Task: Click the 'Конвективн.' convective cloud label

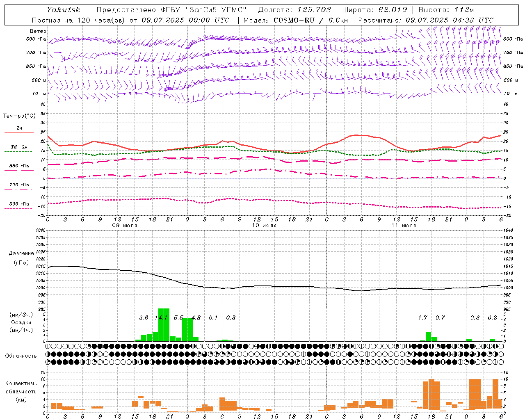Action: (x=21, y=383)
